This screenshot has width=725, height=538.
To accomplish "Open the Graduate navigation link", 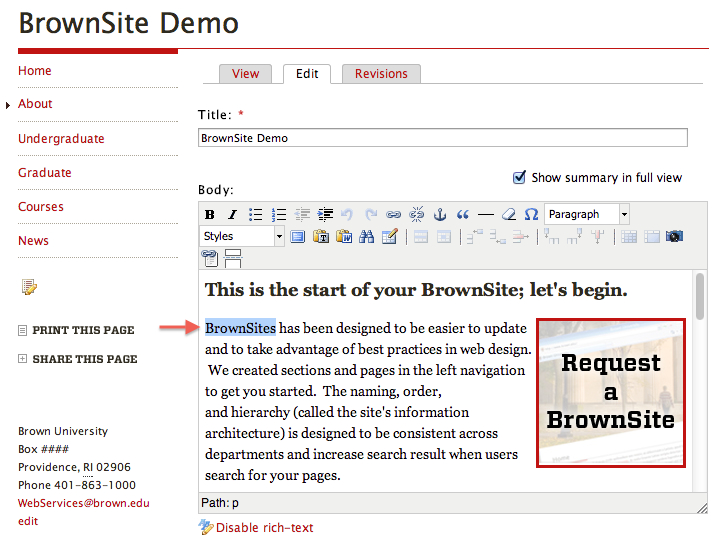I will [x=45, y=173].
